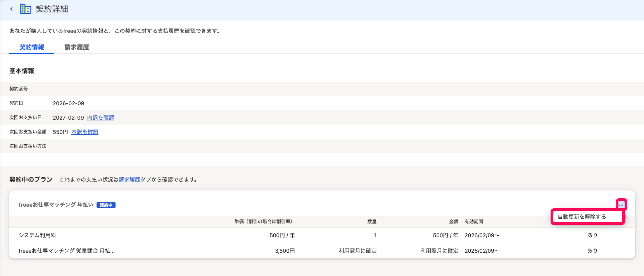Viewport: 644px width, 276px height.
Task: Open 内訳を確認 link beside 2027-02-09
Action: pos(100,118)
